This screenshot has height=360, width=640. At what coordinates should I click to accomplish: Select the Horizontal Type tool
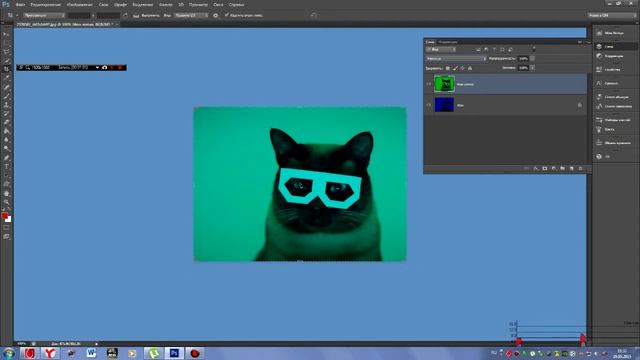point(6,167)
